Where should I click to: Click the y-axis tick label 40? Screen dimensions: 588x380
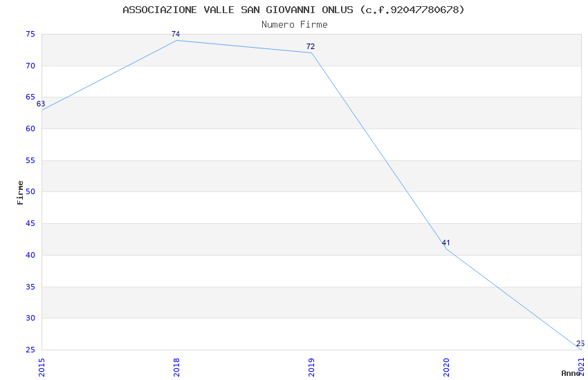point(30,256)
